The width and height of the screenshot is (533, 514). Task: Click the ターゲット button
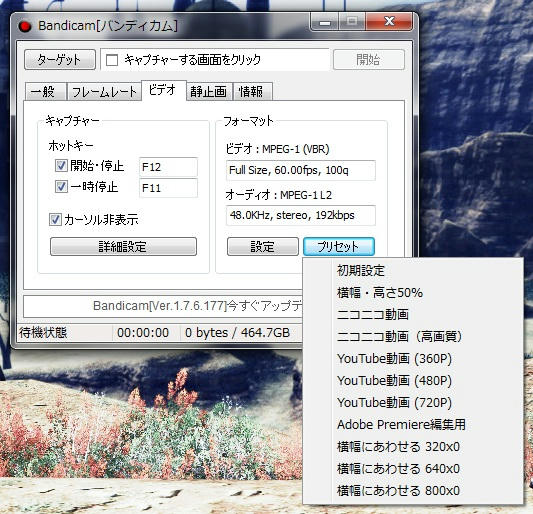pyautogui.click(x=60, y=60)
